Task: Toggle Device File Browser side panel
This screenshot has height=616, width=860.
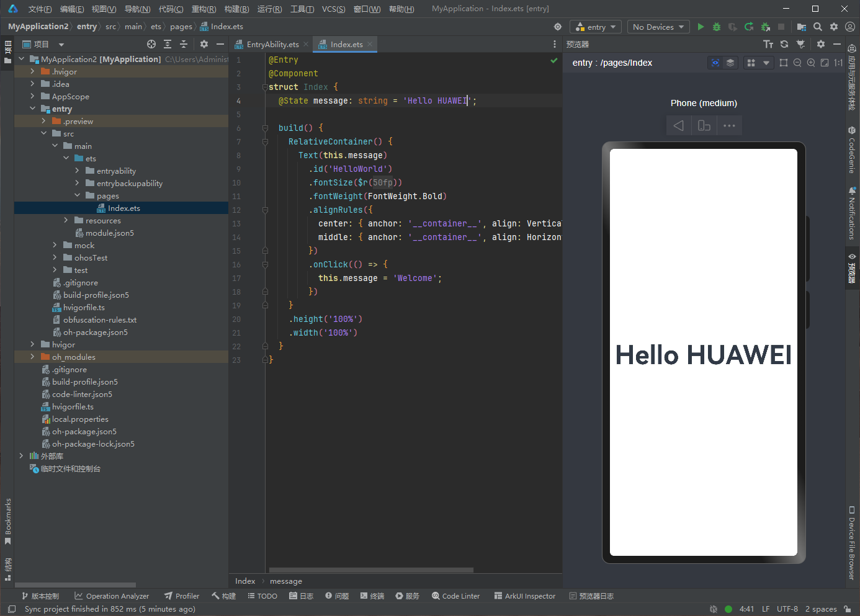Action: click(x=852, y=543)
